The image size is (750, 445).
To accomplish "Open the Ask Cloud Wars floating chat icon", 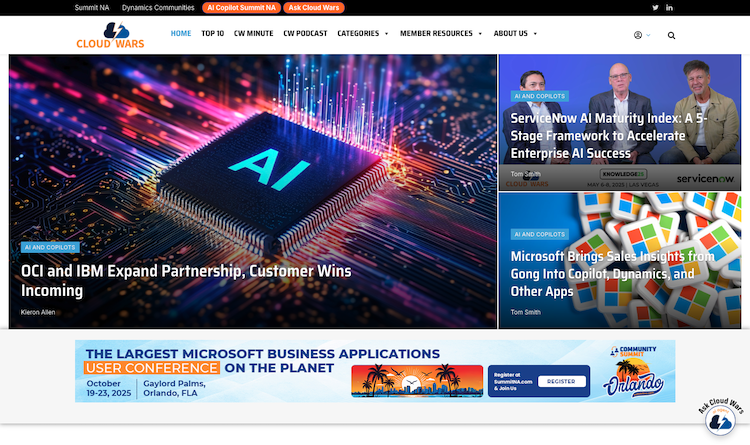I will pyautogui.click(x=720, y=420).
